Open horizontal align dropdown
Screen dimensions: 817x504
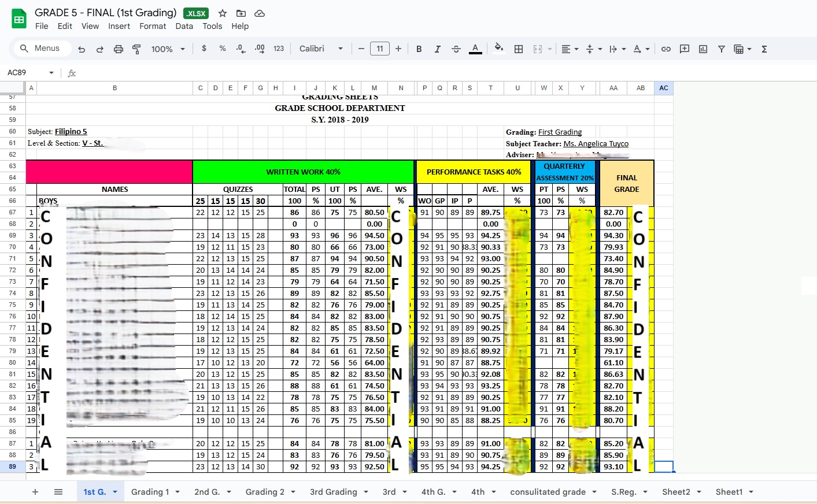click(x=570, y=49)
